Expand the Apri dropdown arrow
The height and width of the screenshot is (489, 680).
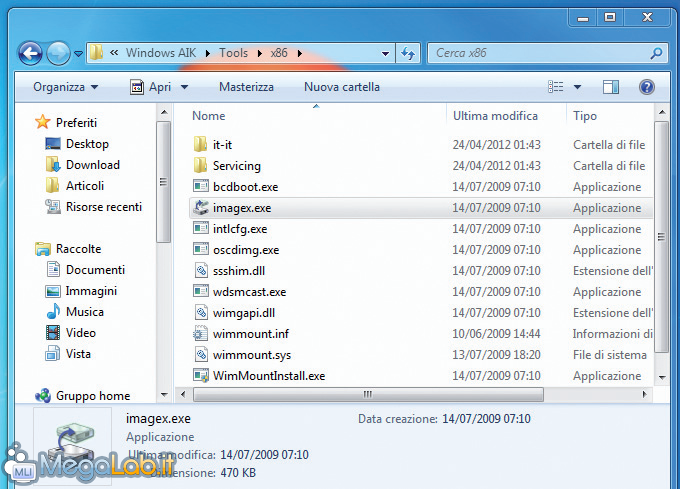point(184,87)
